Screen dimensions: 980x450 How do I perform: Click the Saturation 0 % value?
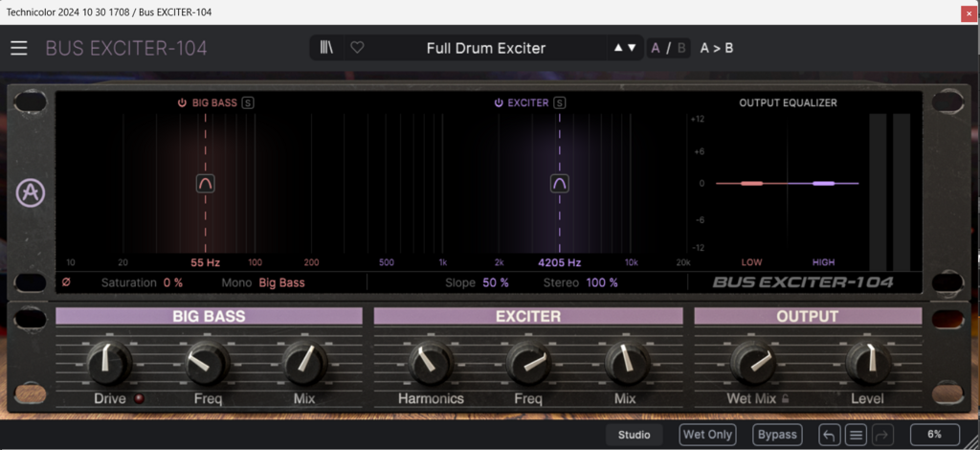pos(173,282)
